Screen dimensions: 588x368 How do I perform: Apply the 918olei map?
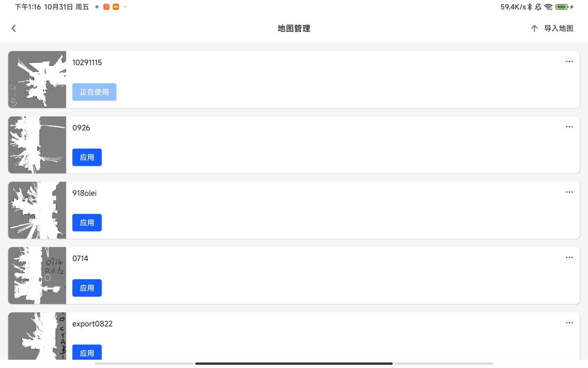[87, 223]
